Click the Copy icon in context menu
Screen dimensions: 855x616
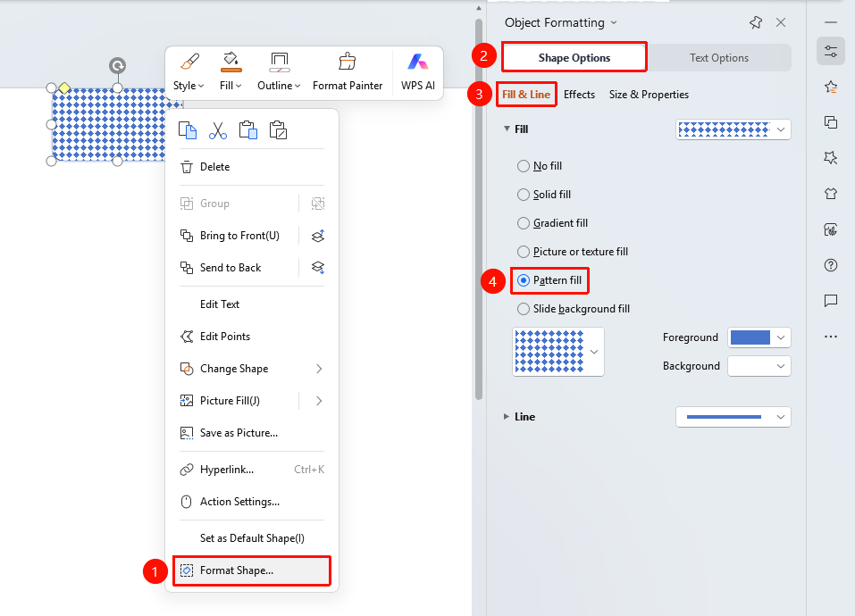point(188,130)
